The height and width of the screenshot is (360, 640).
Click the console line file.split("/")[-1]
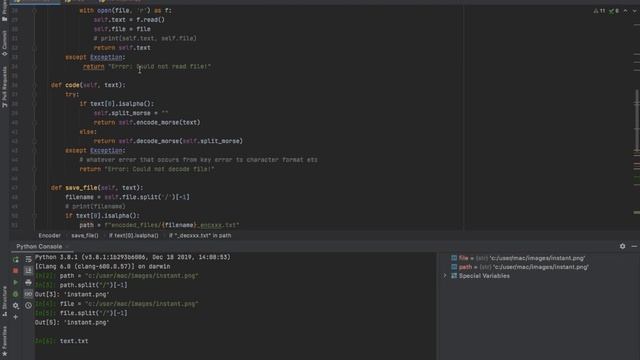[93, 313]
